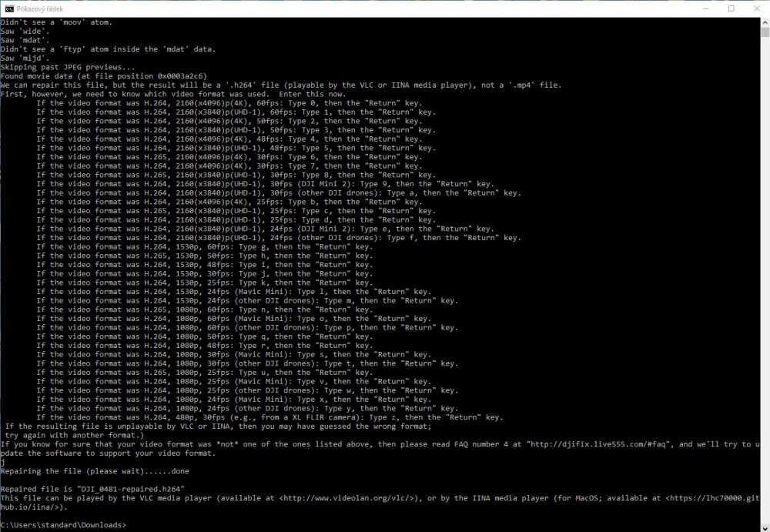
Task: Click the scrollbar up arrow
Action: [765, 22]
